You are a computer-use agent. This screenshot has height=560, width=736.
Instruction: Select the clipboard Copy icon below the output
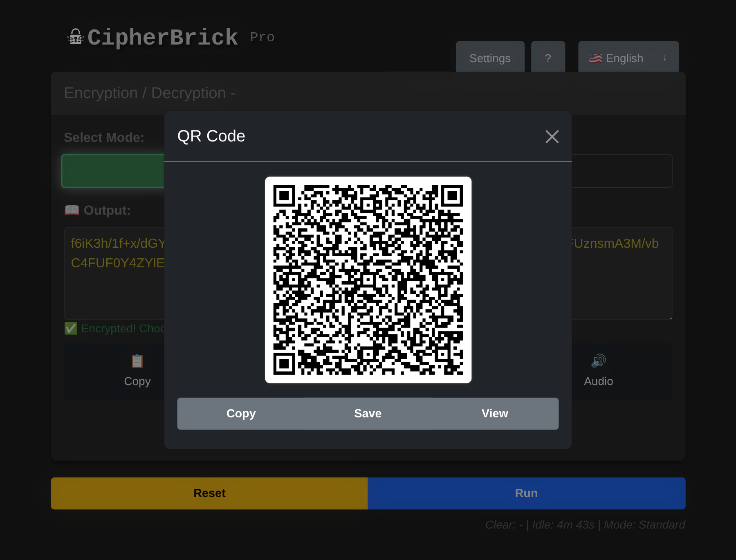pyautogui.click(x=137, y=361)
